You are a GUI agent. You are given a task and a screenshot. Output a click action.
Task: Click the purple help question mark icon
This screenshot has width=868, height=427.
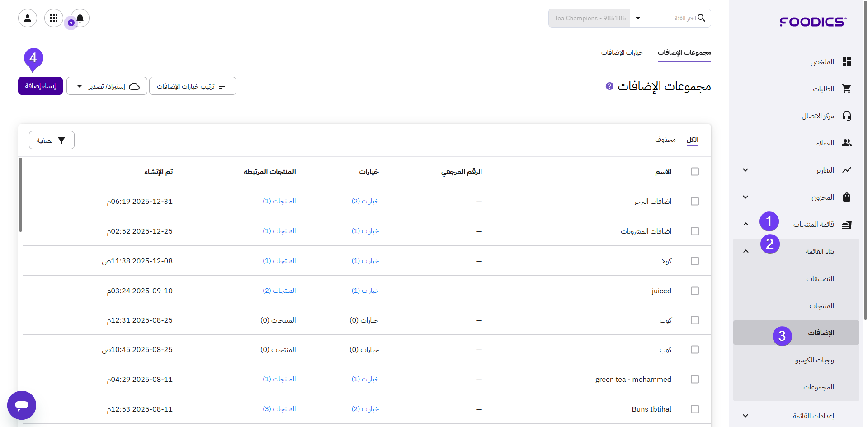click(x=609, y=86)
